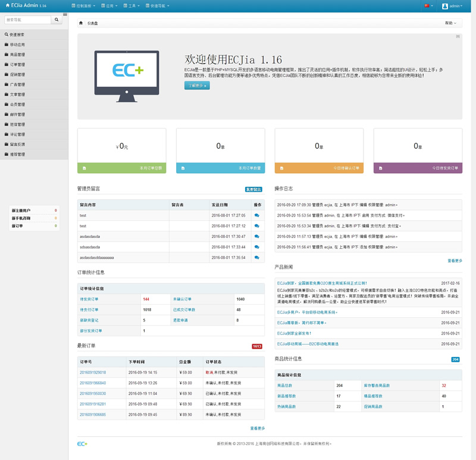476x460 pixels.
Task: Click reply icon for message 'sdsasdasda'
Action: pyautogui.click(x=256, y=247)
